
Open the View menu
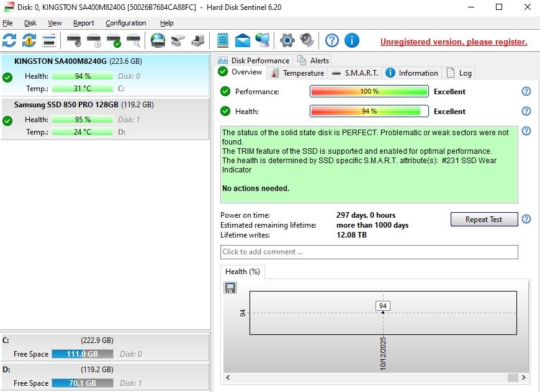click(55, 23)
